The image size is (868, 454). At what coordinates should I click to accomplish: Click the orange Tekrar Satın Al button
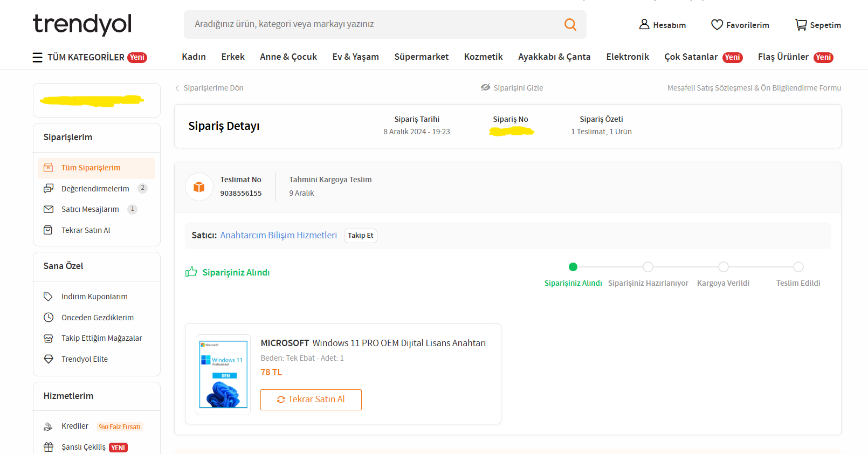pyautogui.click(x=311, y=400)
